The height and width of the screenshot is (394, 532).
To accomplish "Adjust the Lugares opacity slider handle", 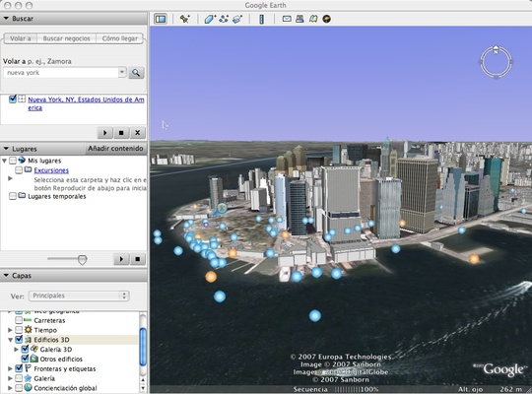I will tap(82, 260).
